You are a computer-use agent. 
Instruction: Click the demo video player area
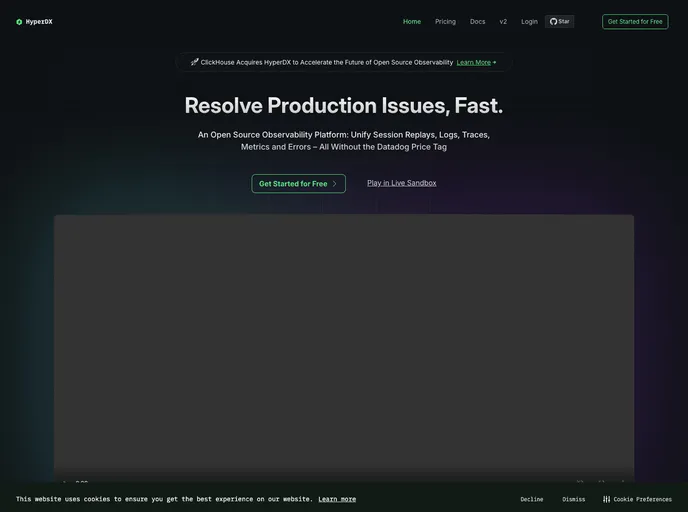point(344,347)
